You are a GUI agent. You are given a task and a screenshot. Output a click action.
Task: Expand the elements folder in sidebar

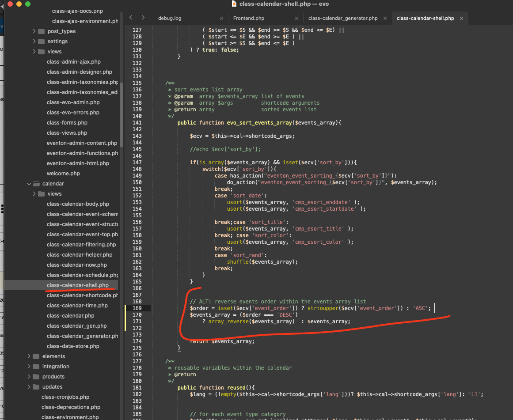[x=29, y=356]
